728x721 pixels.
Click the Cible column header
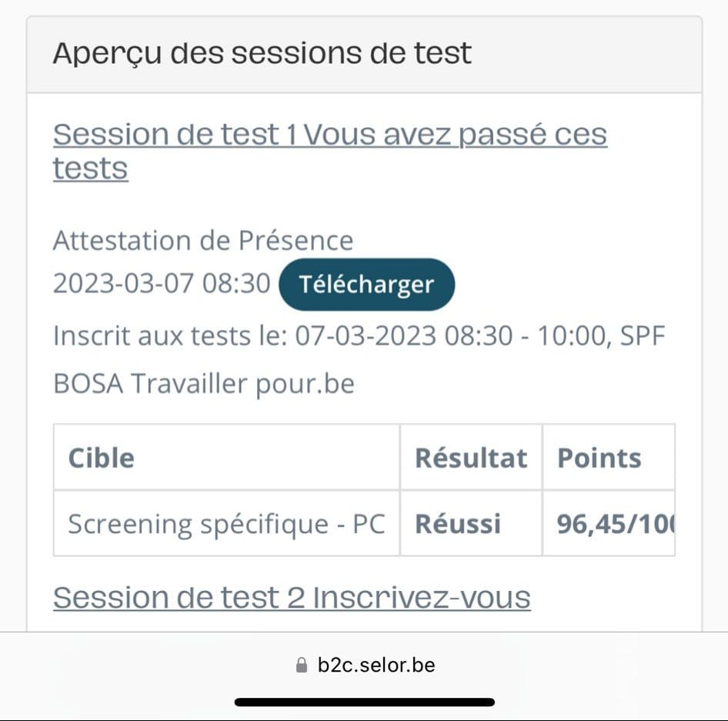tap(101, 458)
